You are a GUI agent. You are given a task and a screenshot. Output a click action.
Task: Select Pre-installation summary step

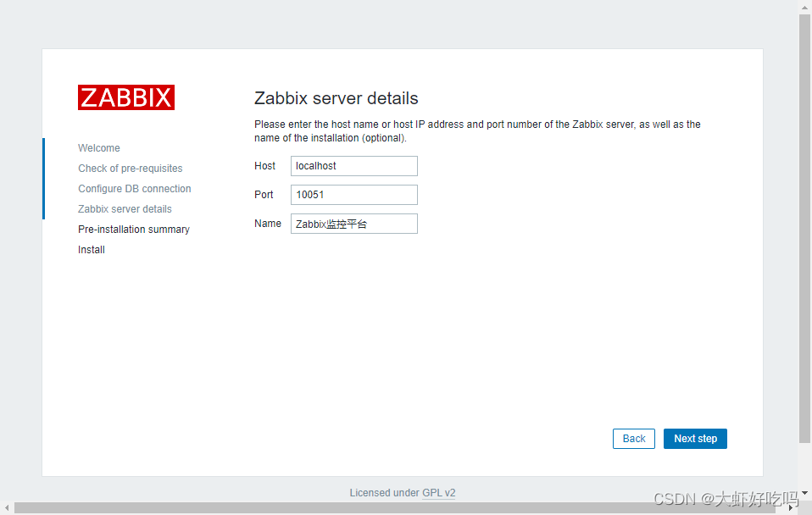[134, 230]
